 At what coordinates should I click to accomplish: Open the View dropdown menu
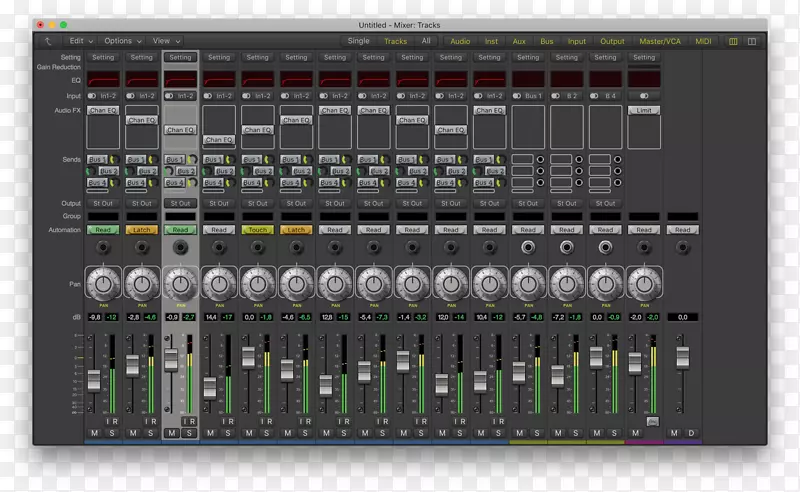[x=165, y=42]
